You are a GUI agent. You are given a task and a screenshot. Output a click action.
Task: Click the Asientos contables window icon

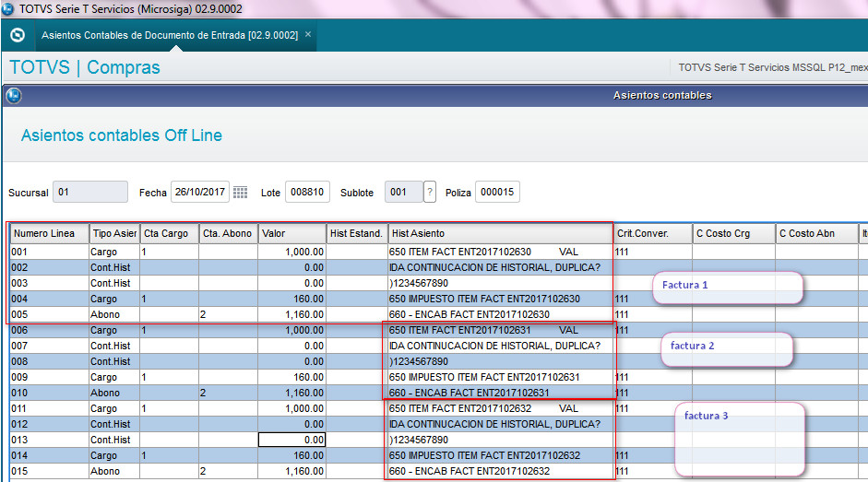pyautogui.click(x=14, y=96)
